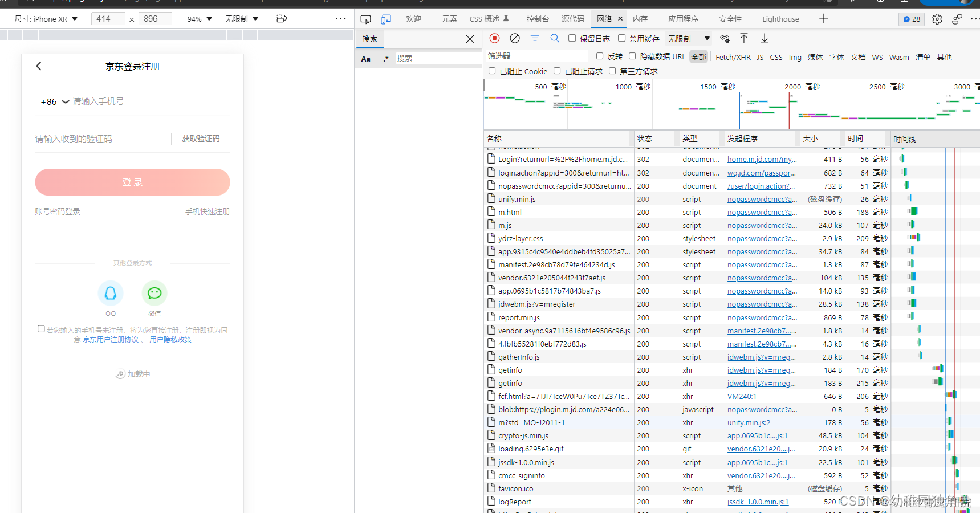The height and width of the screenshot is (513, 980).
Task: Open JD user registration agreement link
Action: click(111, 339)
